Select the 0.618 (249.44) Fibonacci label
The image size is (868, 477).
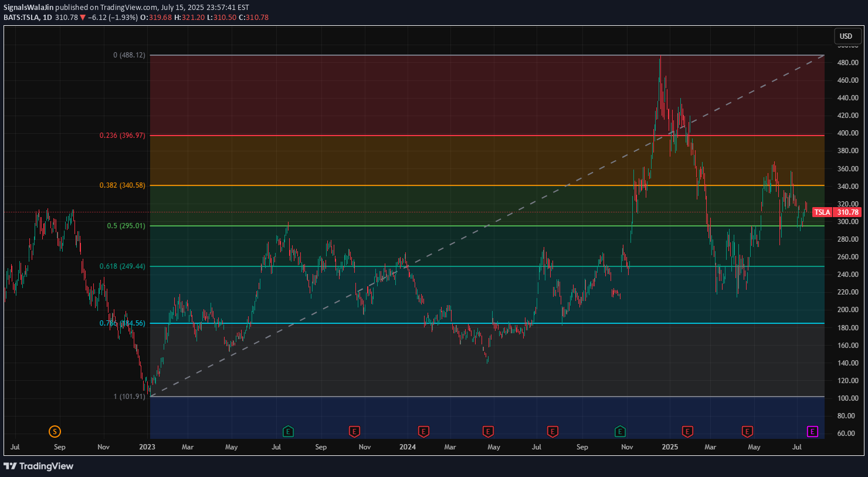pyautogui.click(x=122, y=266)
